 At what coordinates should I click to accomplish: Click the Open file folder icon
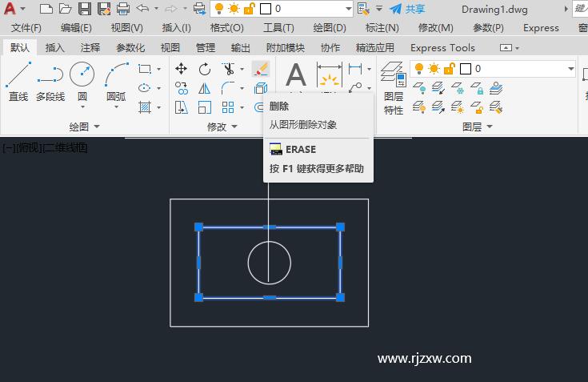click(x=66, y=9)
